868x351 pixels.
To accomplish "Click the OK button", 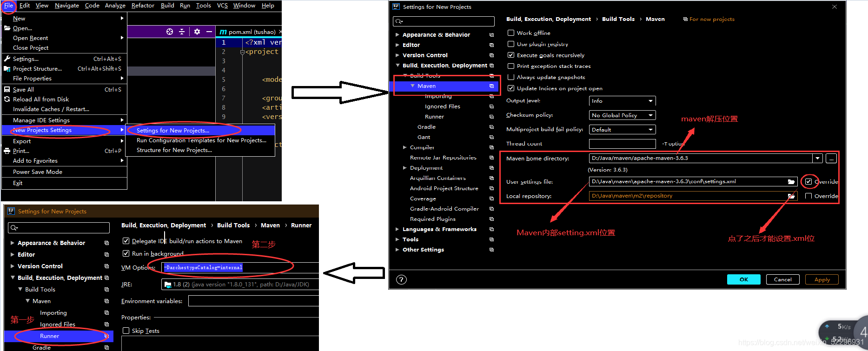I will click(x=744, y=279).
